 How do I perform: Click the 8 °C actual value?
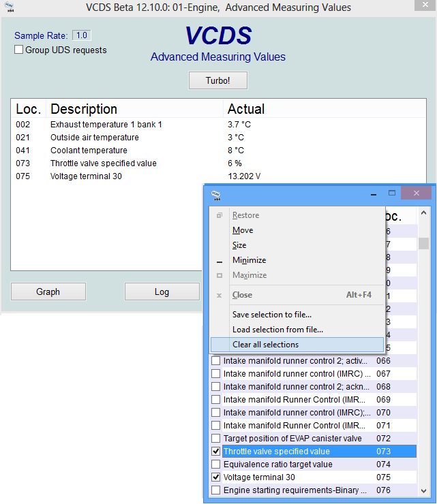[x=236, y=151]
